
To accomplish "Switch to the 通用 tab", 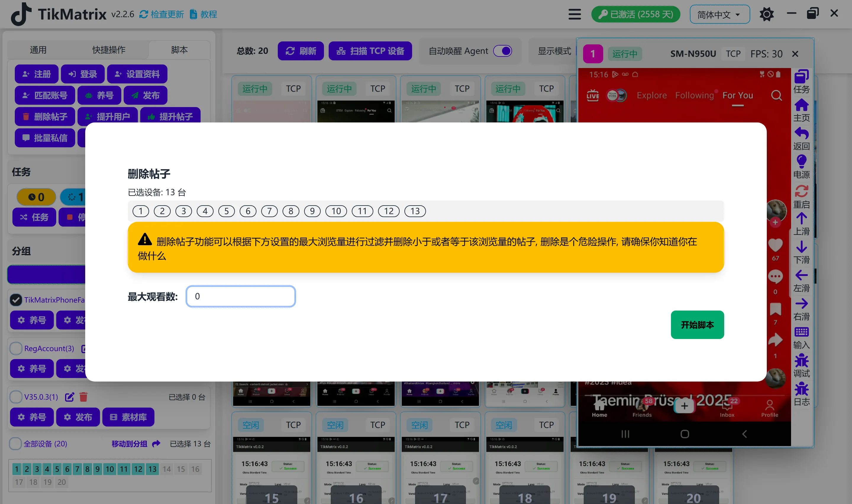I will point(38,50).
